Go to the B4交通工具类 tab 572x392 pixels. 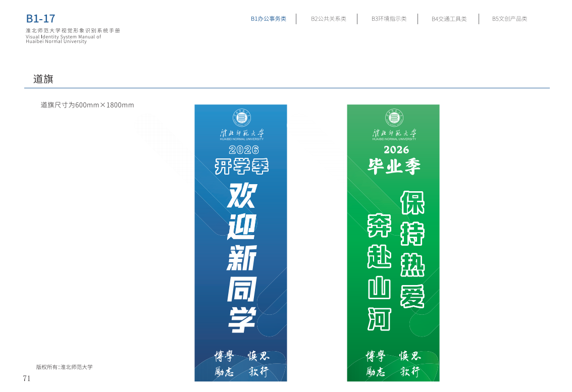449,19
